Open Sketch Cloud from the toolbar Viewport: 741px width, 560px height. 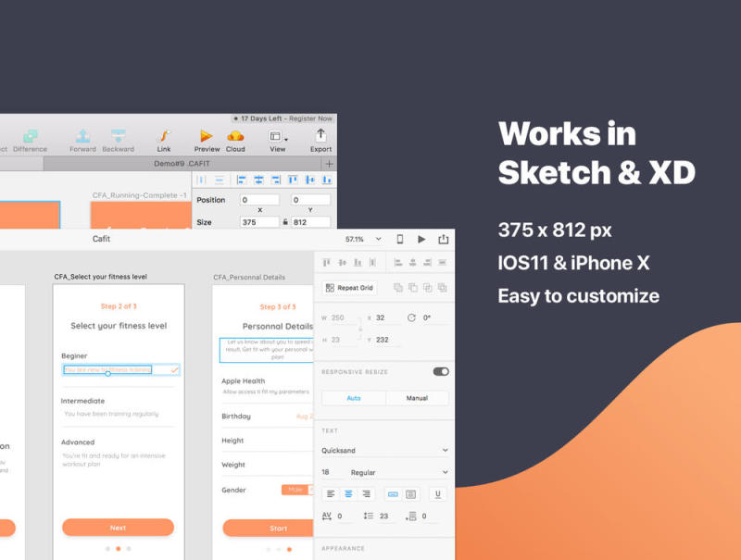coord(233,137)
